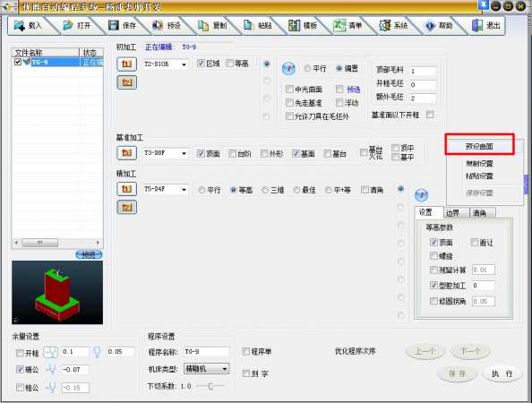532x403 pixels.
Task: Select the first tool icon under 初加工
Action: coord(127,64)
